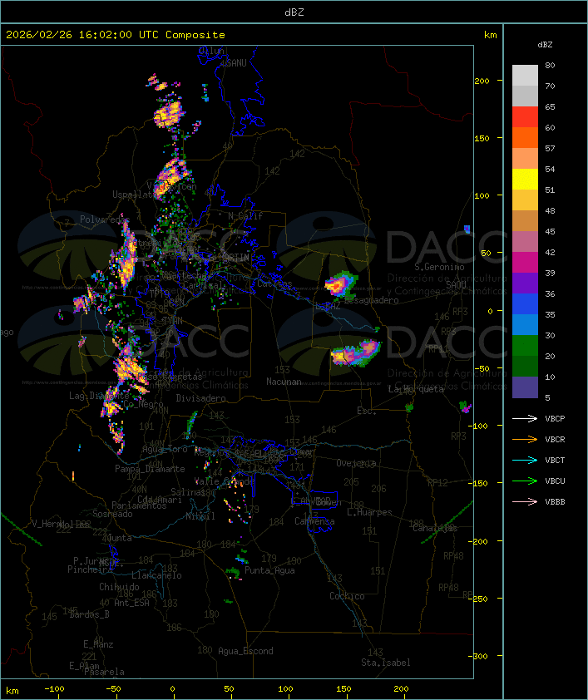Click the -100 tick on bottom axis
The height and width of the screenshot is (700, 588).
54,689
